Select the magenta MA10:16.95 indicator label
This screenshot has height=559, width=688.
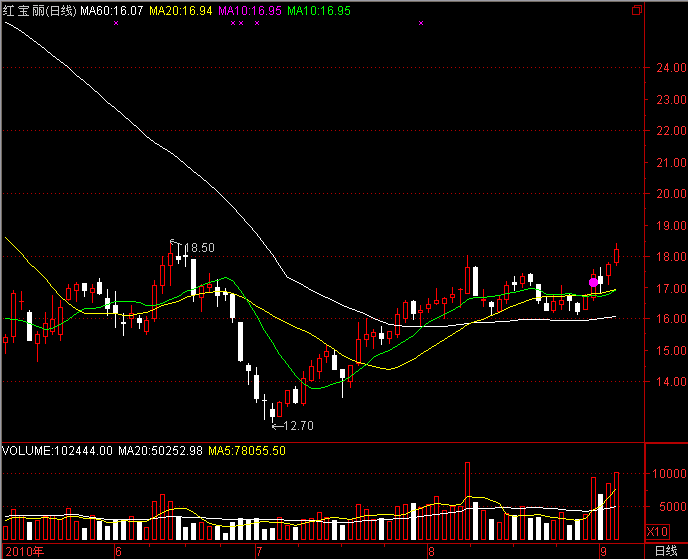point(250,11)
